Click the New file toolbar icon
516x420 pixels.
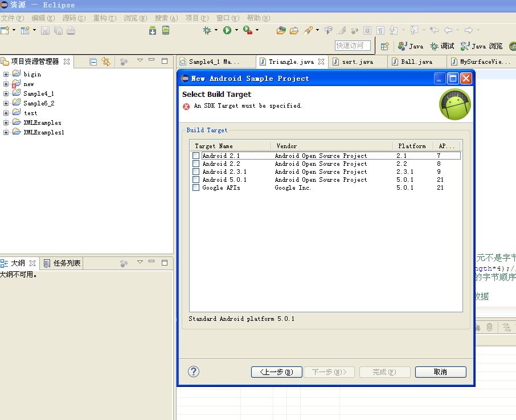5,30
